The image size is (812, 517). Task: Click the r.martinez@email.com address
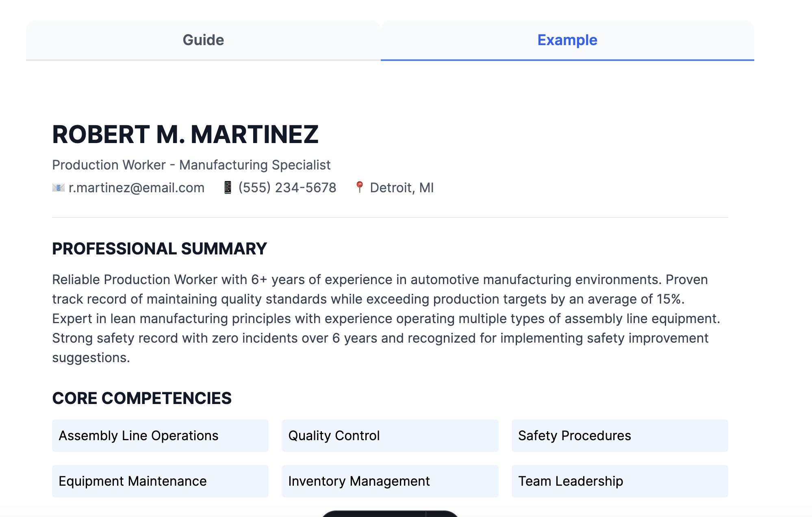click(x=137, y=188)
